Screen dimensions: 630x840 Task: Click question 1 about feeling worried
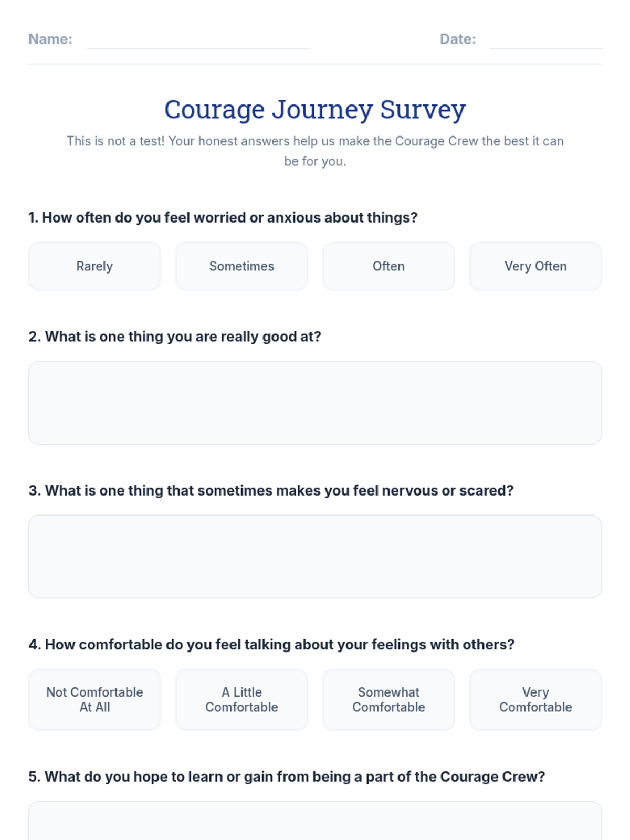223,218
